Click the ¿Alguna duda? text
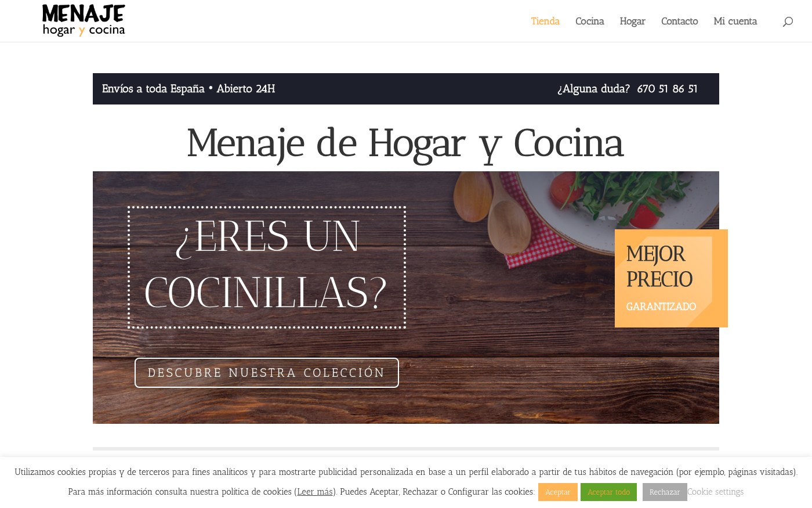 pos(593,89)
